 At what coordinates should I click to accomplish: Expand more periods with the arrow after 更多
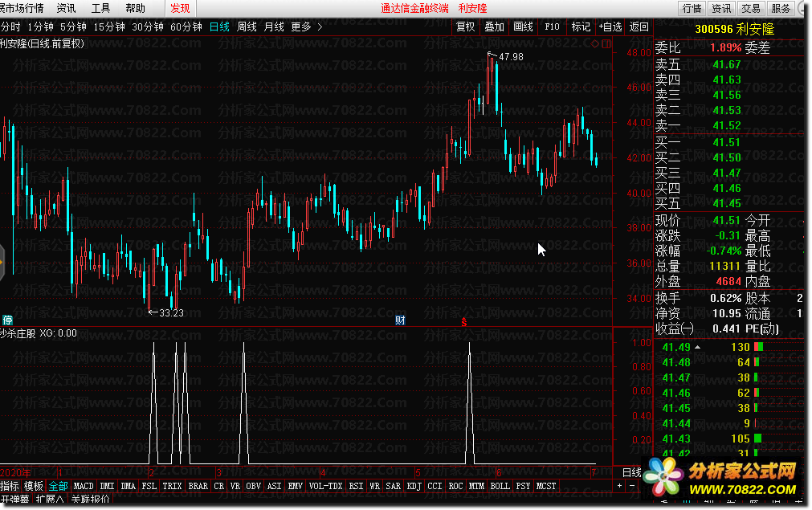tap(320, 27)
